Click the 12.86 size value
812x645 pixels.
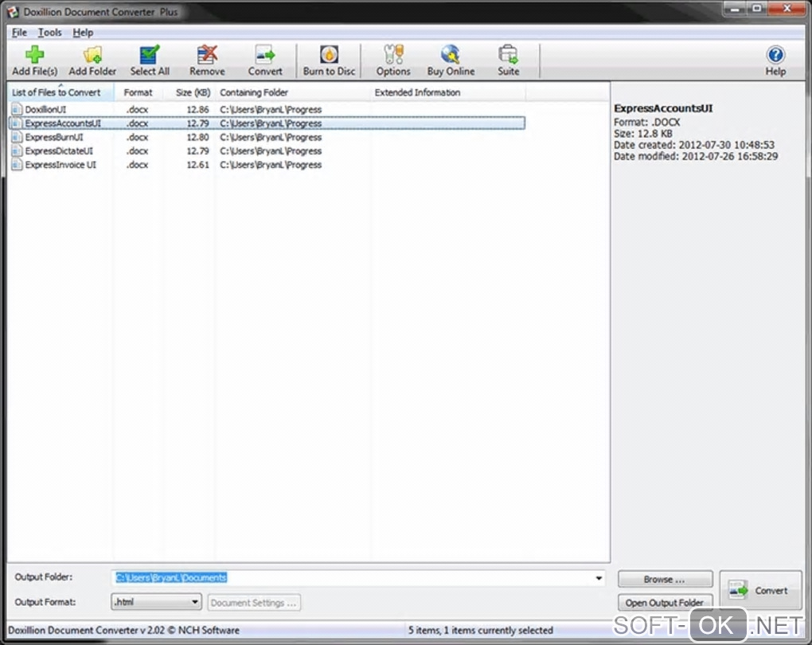[197, 109]
